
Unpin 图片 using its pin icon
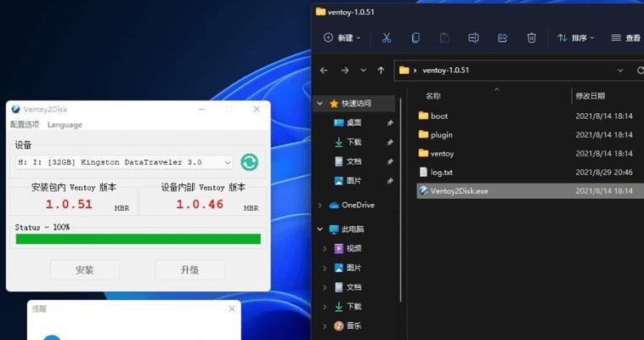click(x=390, y=181)
